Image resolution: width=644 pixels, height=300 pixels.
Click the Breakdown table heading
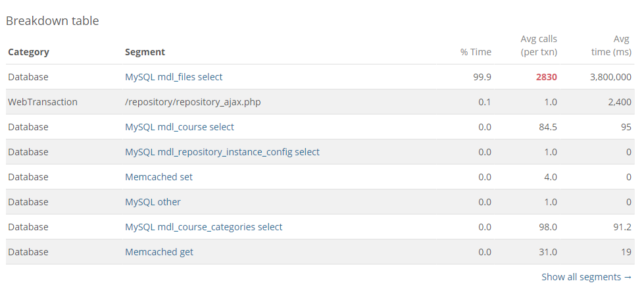52,20
